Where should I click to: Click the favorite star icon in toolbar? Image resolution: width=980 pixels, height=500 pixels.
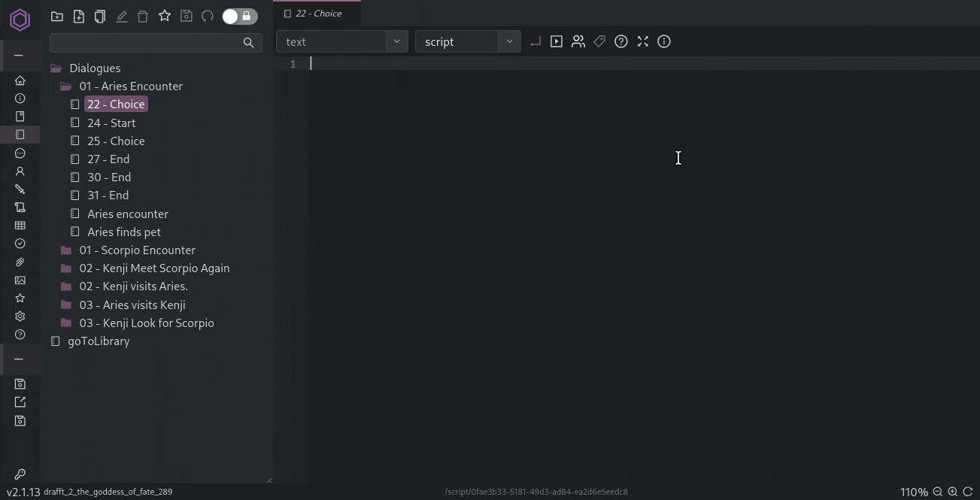pyautogui.click(x=165, y=17)
